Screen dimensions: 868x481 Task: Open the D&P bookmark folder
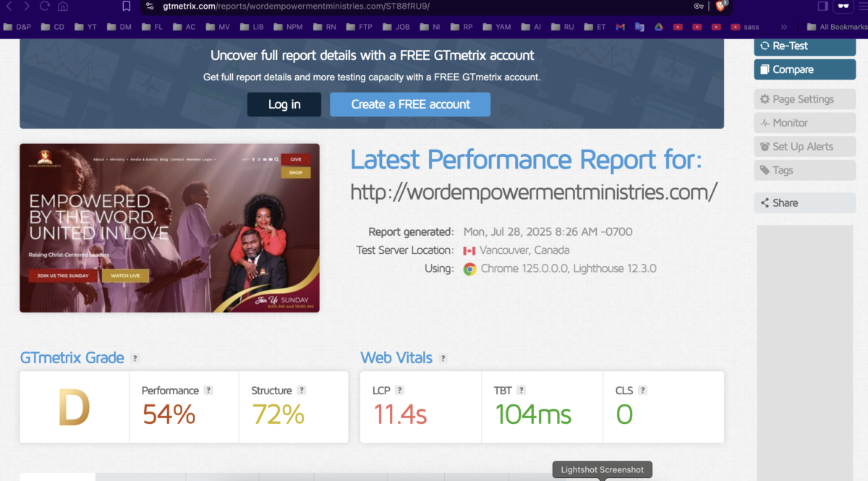[x=17, y=27]
